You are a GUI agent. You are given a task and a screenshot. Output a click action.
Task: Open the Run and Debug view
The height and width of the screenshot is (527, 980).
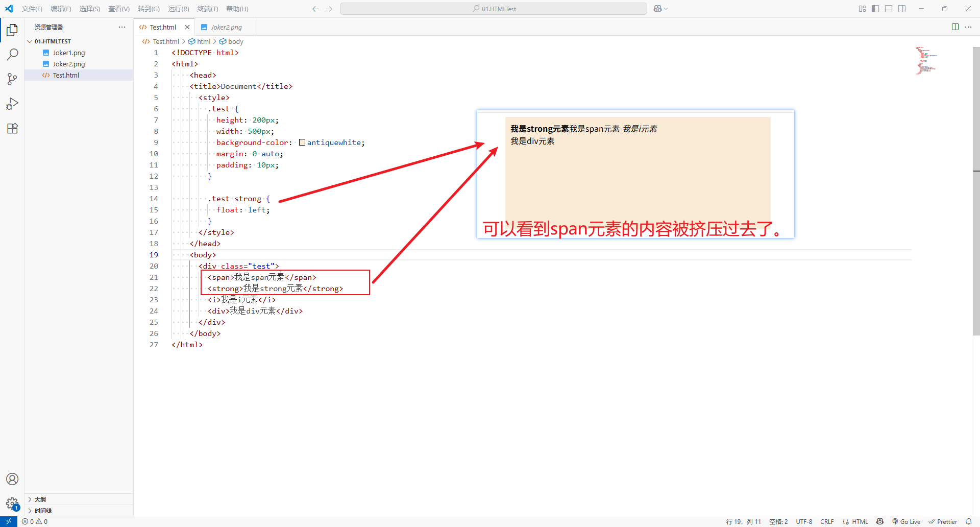(x=12, y=104)
